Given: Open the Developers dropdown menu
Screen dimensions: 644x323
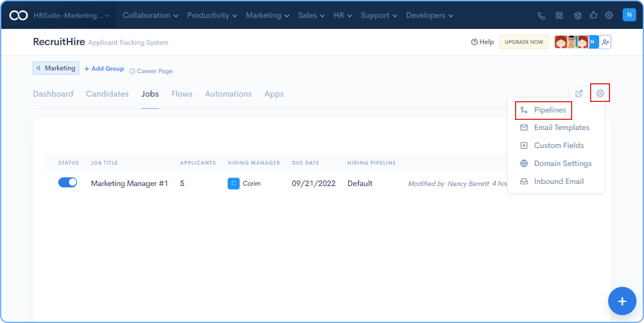Looking at the screenshot, I should click(429, 15).
